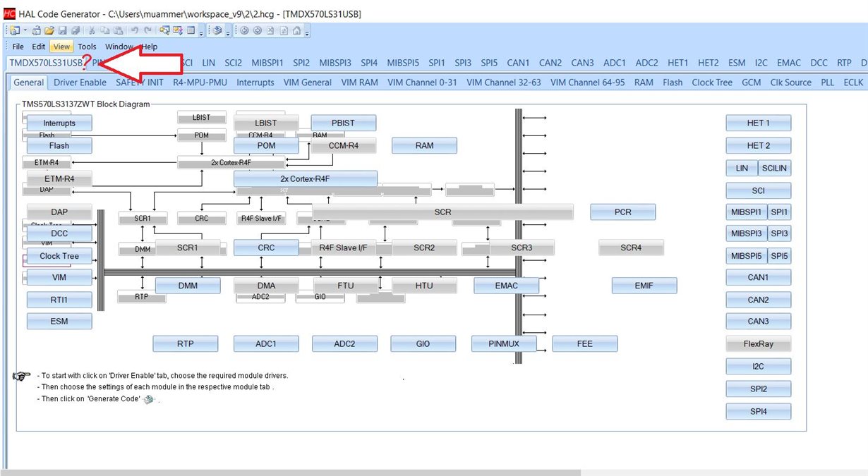The width and height of the screenshot is (868, 476).
Task: Open the Tools menu
Action: coord(87,47)
